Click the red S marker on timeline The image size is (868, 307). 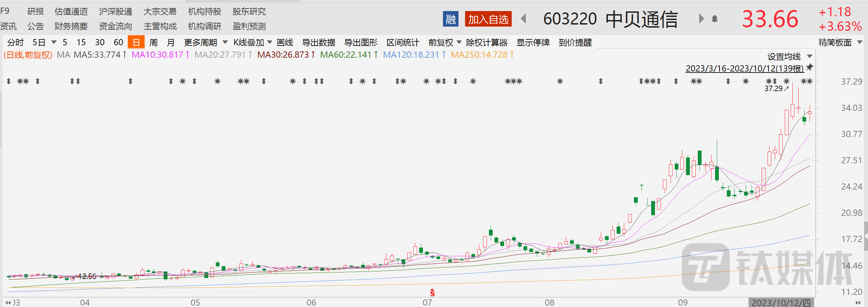432,293
